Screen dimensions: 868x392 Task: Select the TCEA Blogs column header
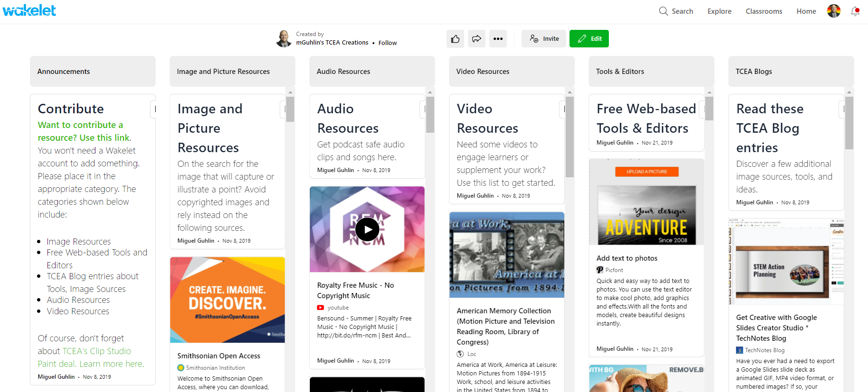tap(791, 71)
